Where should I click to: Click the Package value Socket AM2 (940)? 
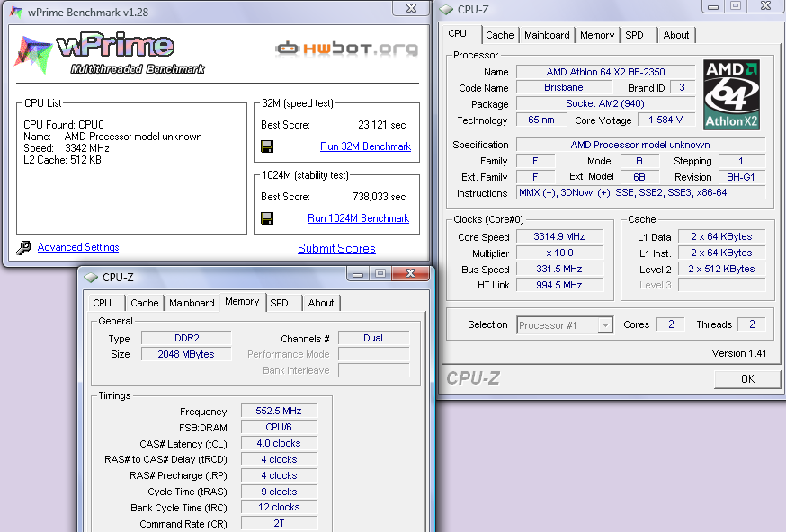tap(605, 103)
